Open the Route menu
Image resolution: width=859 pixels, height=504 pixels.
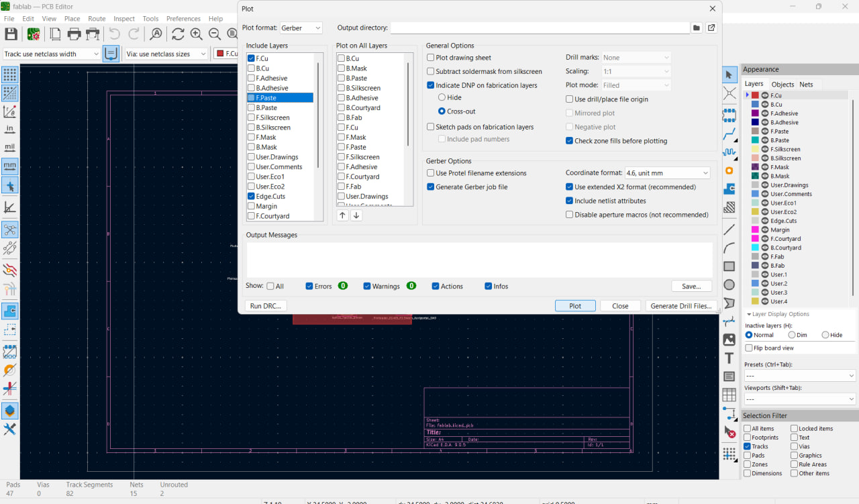coord(97,19)
